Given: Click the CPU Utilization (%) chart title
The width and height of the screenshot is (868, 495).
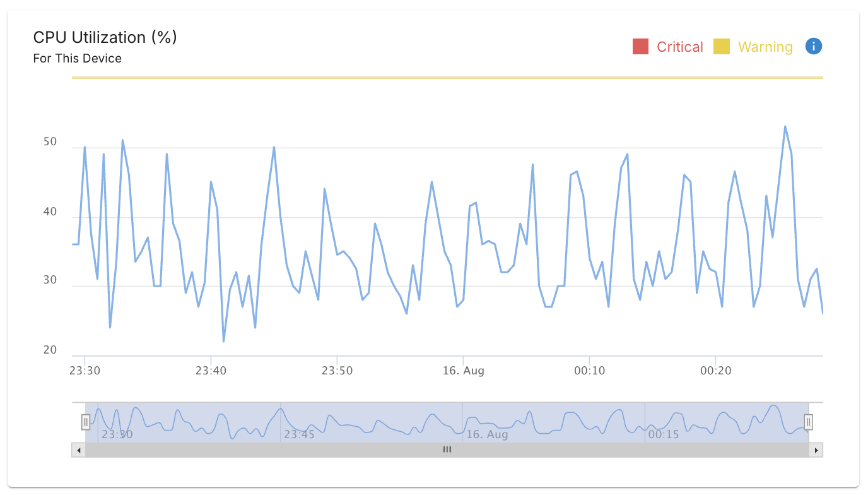Looking at the screenshot, I should tap(105, 37).
